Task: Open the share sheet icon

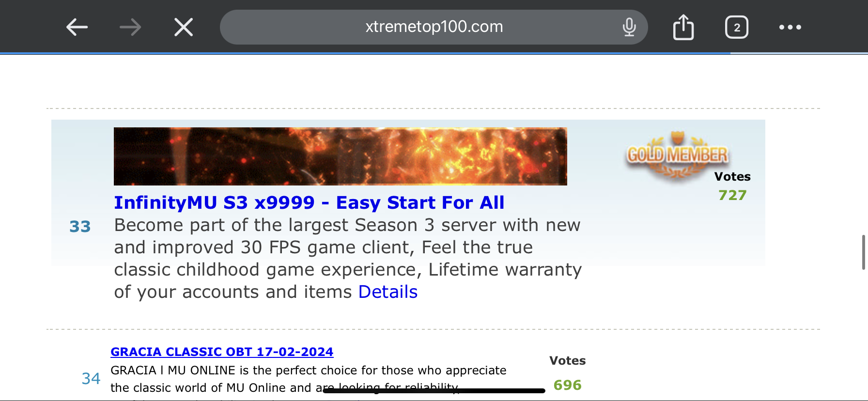Action: [x=683, y=27]
